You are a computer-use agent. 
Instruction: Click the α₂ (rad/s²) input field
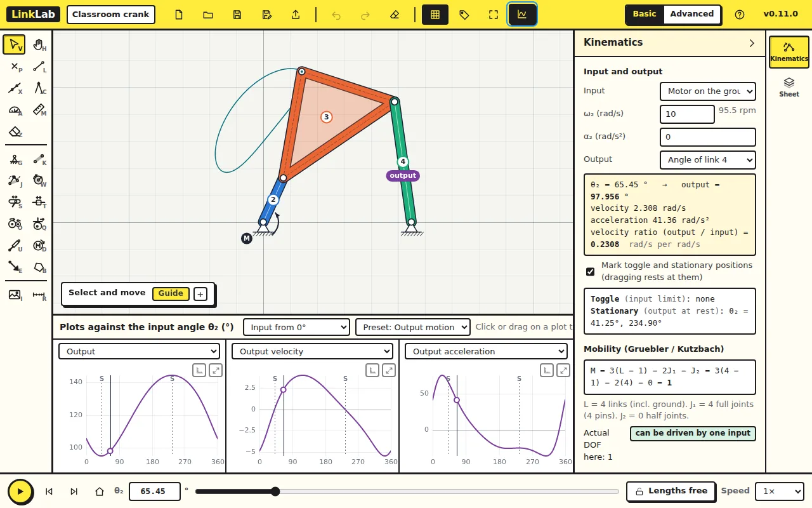point(708,137)
